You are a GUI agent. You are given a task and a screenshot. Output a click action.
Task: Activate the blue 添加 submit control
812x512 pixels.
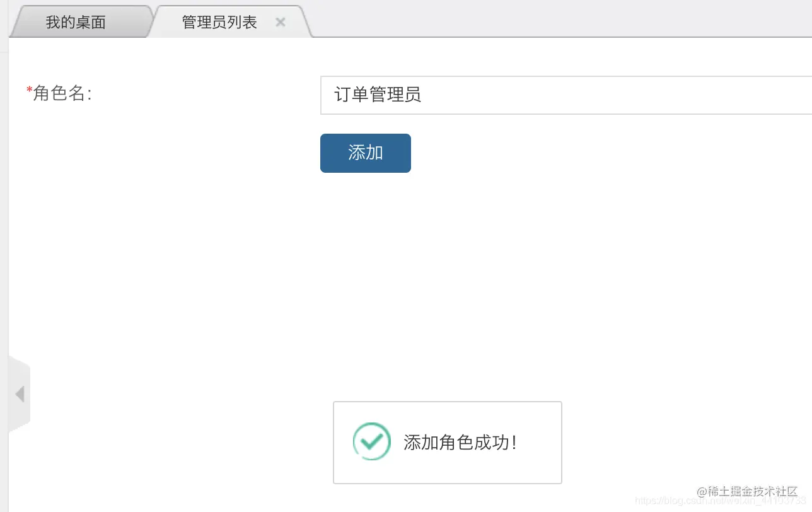click(x=365, y=153)
